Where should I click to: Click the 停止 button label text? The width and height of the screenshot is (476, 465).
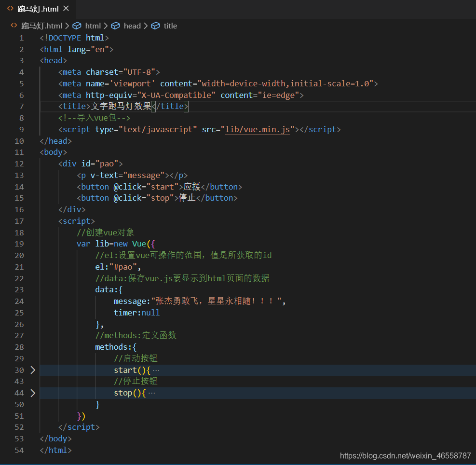pos(187,198)
